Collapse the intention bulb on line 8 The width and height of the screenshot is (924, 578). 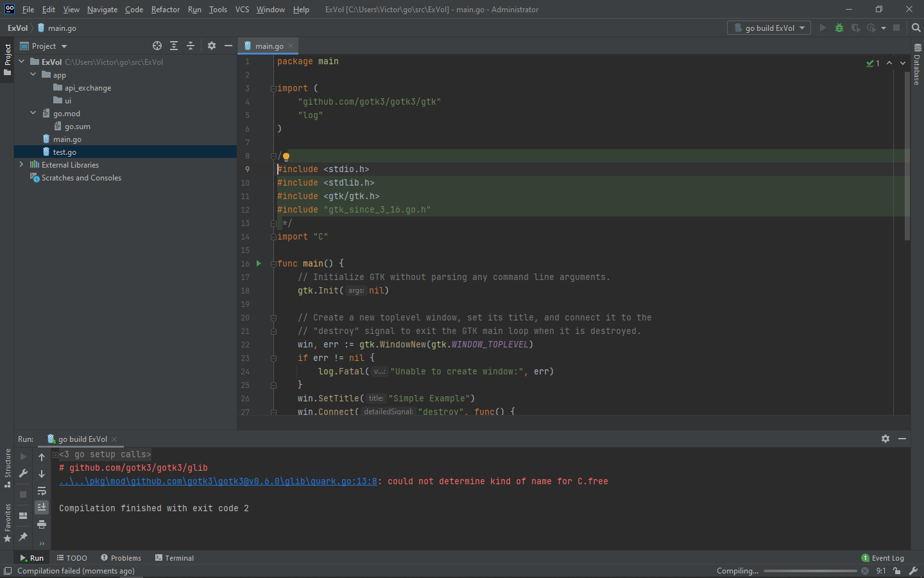pos(286,156)
